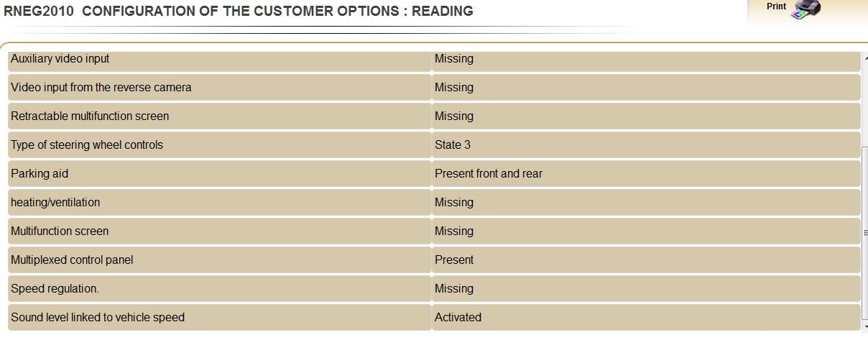Click the RNEG2010 configuration page title
This screenshot has height=363, width=868.
[x=239, y=11]
